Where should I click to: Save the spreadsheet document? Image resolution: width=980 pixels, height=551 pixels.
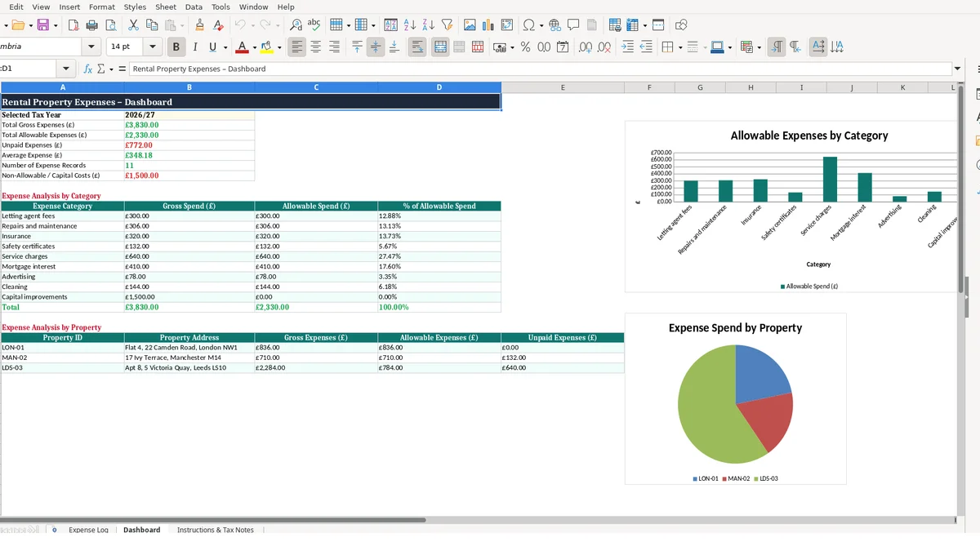[42, 25]
